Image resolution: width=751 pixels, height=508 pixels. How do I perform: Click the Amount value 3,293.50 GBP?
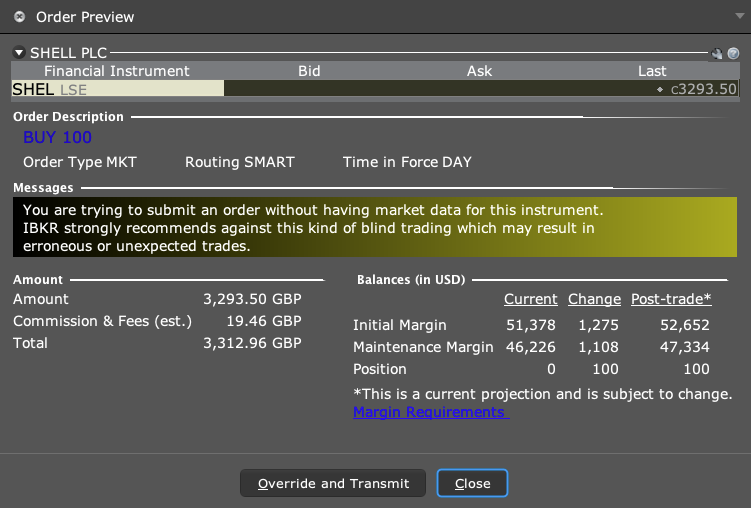point(252,299)
